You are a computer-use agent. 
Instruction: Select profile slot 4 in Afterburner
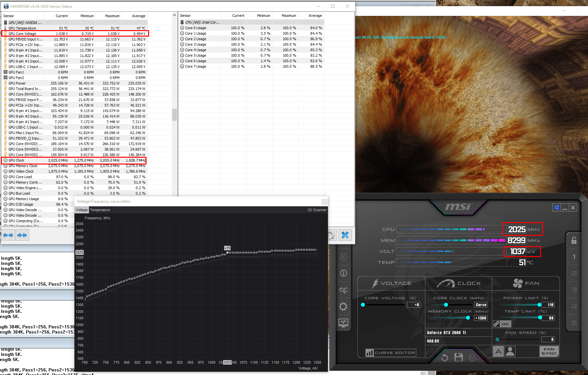click(x=574, y=306)
